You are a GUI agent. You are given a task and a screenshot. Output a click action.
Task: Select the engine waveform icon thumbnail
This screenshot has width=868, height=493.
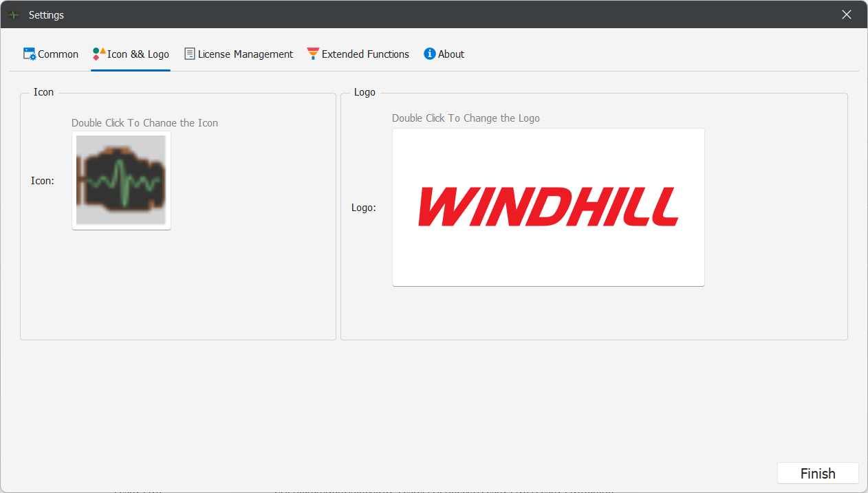click(x=121, y=180)
